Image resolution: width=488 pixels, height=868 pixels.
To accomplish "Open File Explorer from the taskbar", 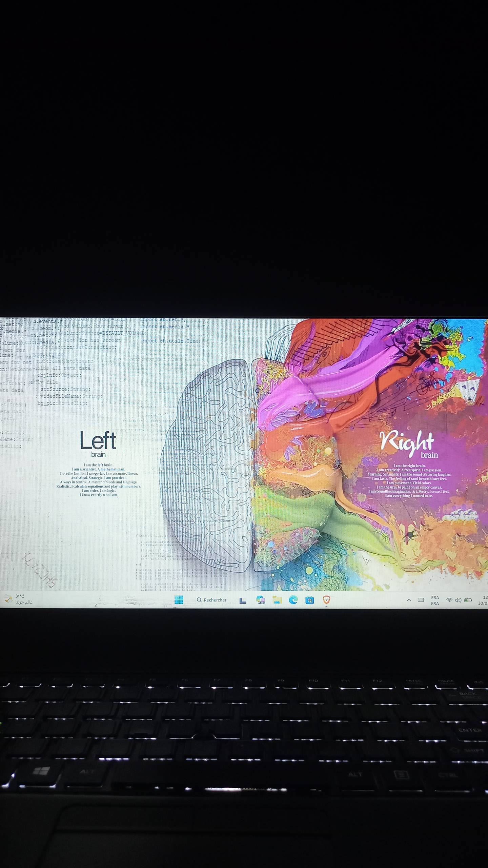I will click(277, 600).
